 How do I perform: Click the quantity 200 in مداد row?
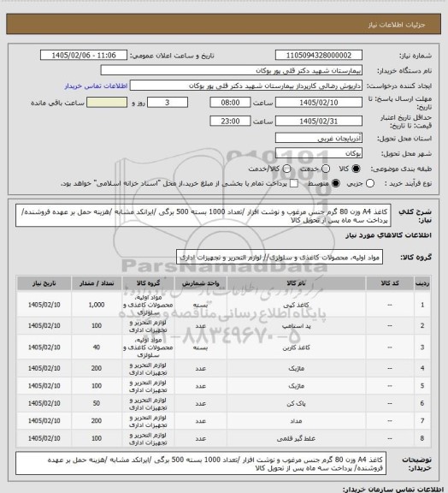[97, 421]
